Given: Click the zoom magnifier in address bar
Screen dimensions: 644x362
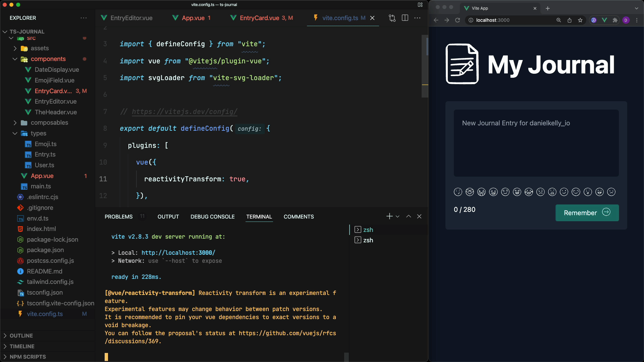Looking at the screenshot, I should [x=559, y=20].
